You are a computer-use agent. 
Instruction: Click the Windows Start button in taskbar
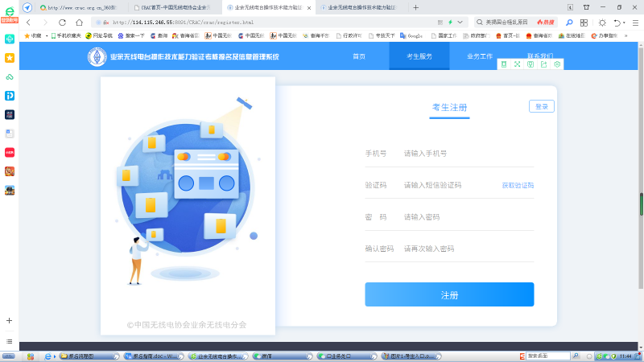tap(10, 356)
